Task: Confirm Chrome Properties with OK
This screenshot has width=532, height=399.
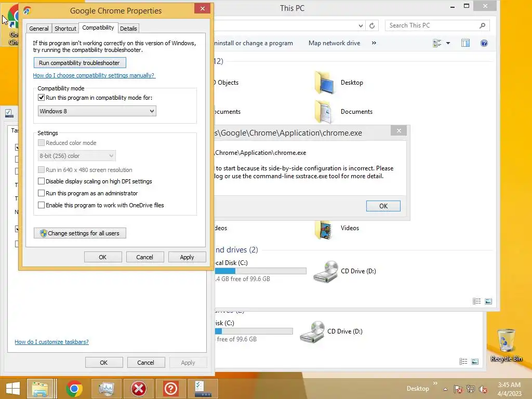Action: [103, 257]
